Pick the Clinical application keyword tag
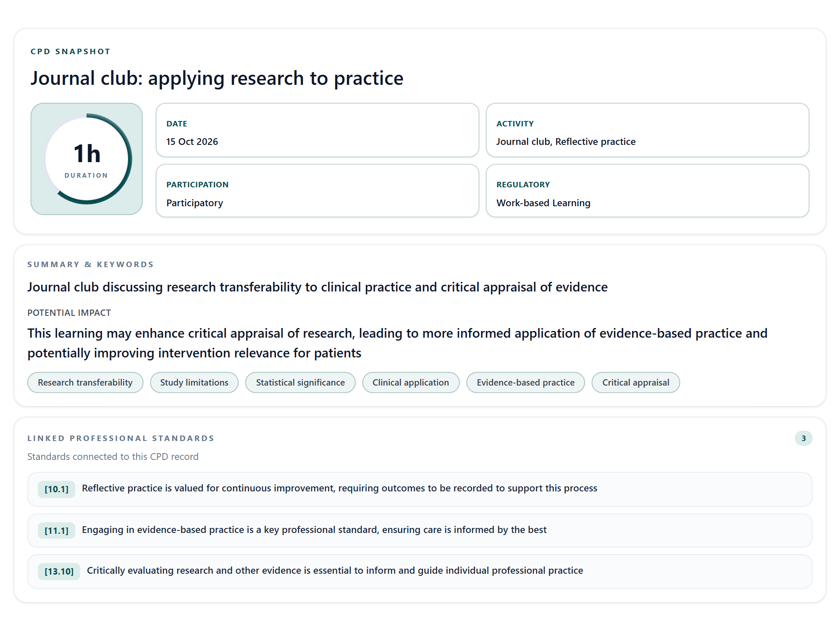The height and width of the screenshot is (630, 840). (x=411, y=383)
